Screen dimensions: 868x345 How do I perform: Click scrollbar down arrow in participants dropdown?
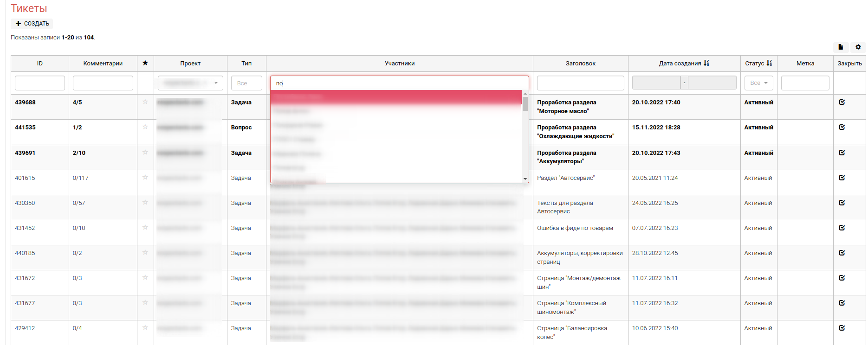pyautogui.click(x=525, y=179)
